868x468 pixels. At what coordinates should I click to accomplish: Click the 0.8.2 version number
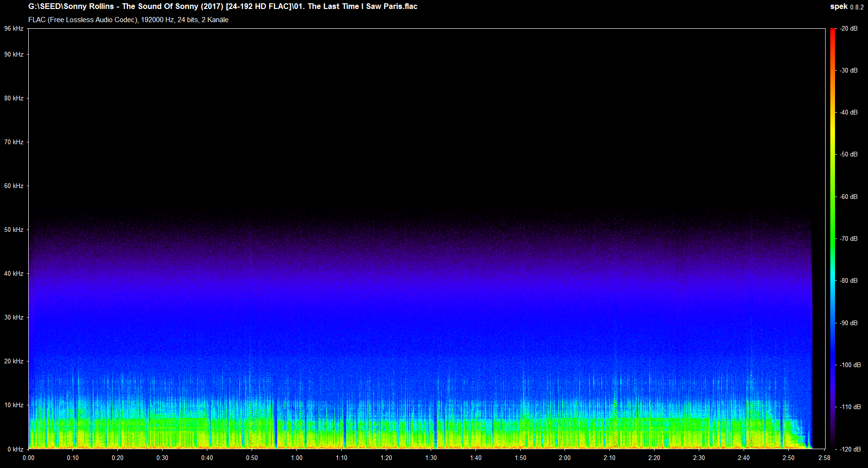[x=857, y=7]
